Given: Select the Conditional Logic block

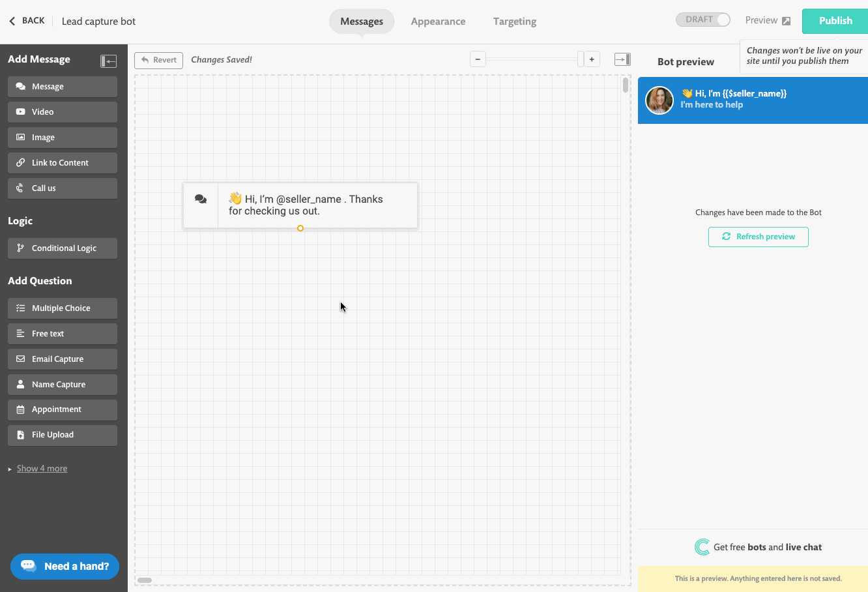Looking at the screenshot, I should [62, 248].
